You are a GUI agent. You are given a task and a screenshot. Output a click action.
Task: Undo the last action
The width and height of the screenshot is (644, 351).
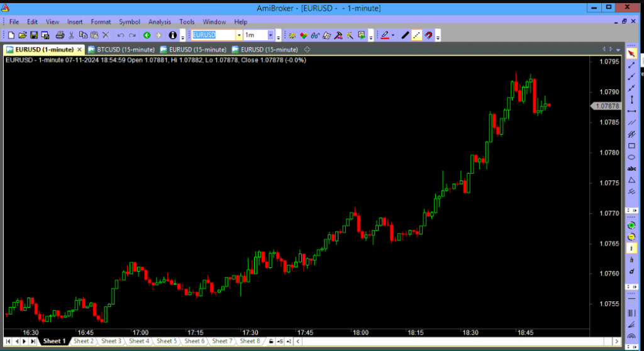121,35
